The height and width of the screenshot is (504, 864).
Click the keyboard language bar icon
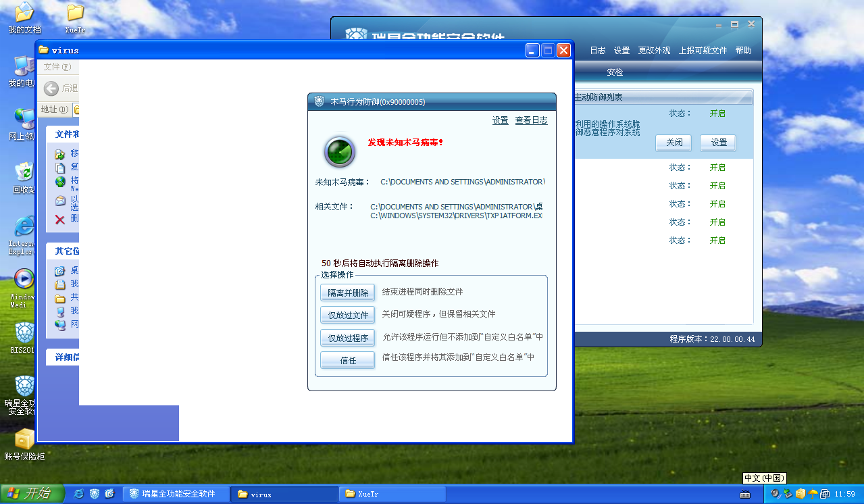[746, 494]
